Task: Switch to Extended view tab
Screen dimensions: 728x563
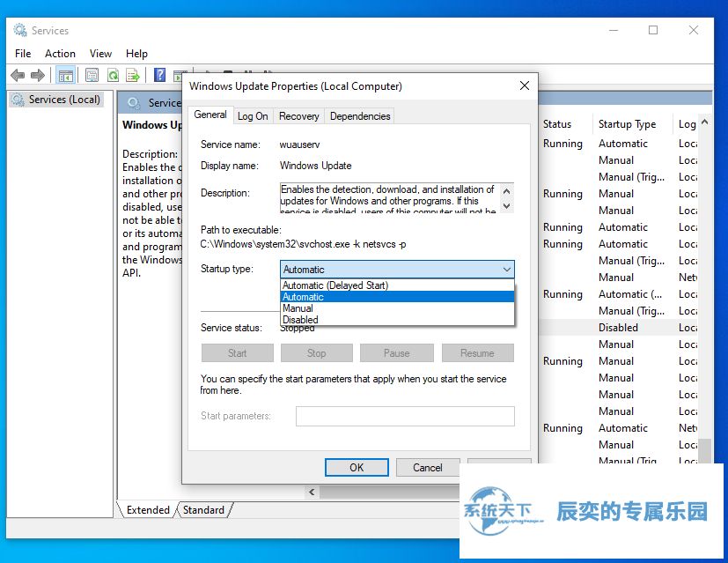Action: tap(148, 509)
